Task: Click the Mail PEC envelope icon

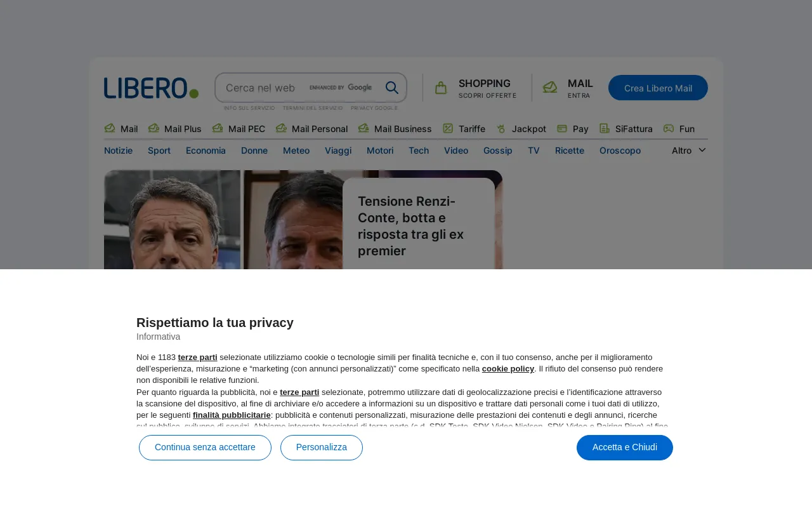Action: (218, 128)
